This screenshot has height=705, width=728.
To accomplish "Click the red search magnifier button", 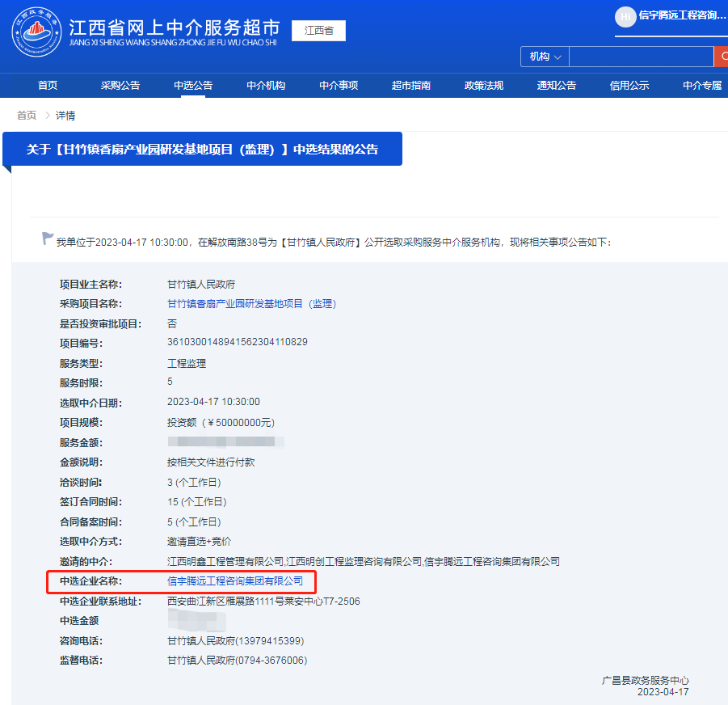I will tap(722, 57).
